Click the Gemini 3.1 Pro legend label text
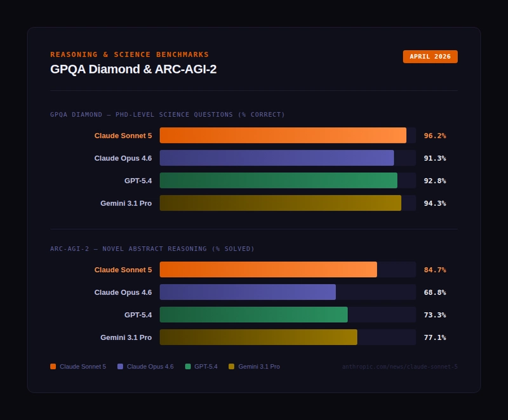Screen dimensions: 508x420 (x=259, y=367)
